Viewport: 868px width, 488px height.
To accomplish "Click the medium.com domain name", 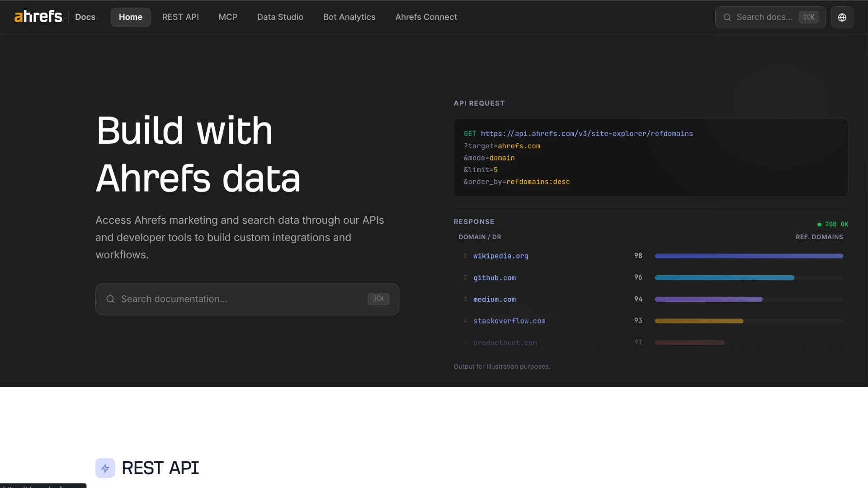I will 494,300.
